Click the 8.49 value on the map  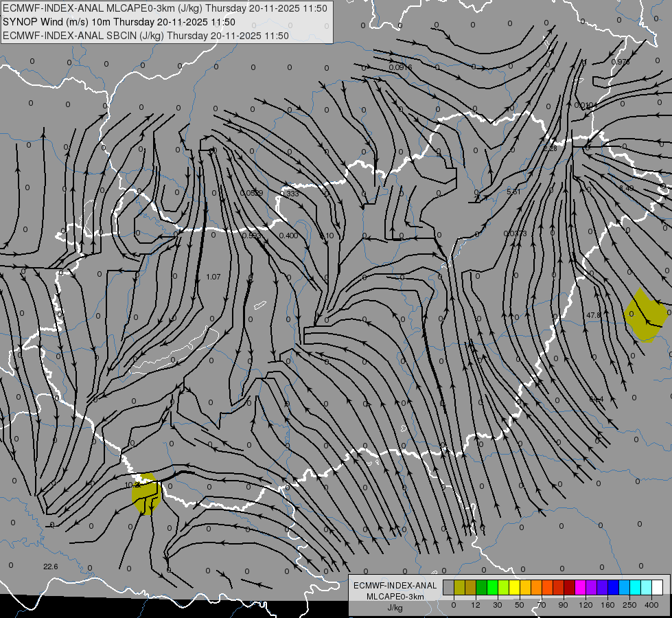point(627,188)
